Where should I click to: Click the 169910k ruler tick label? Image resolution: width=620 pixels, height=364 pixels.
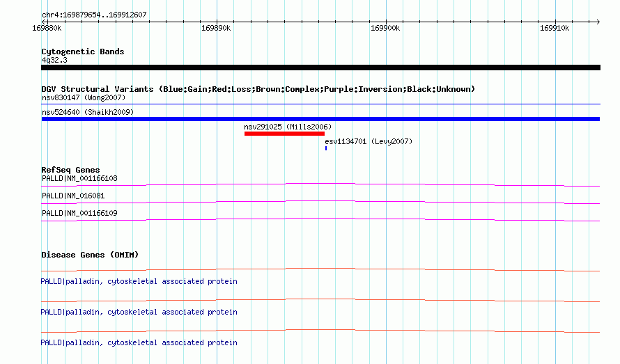(555, 28)
